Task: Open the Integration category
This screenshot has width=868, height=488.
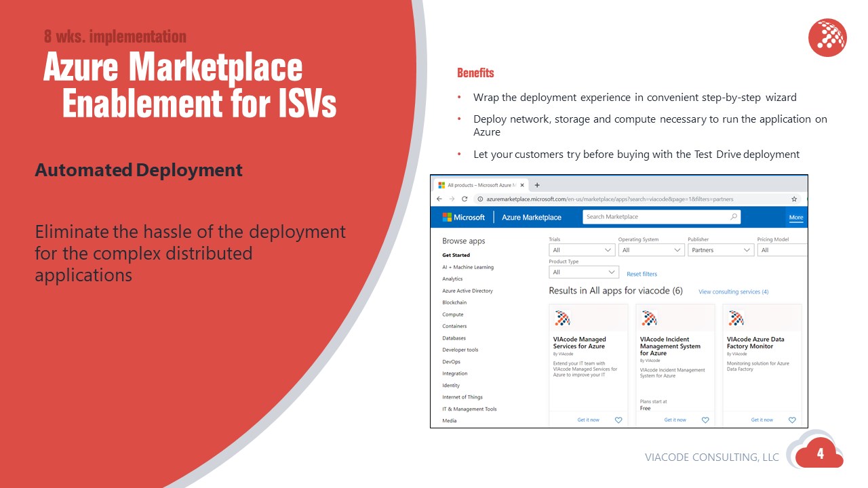Action: click(x=455, y=373)
